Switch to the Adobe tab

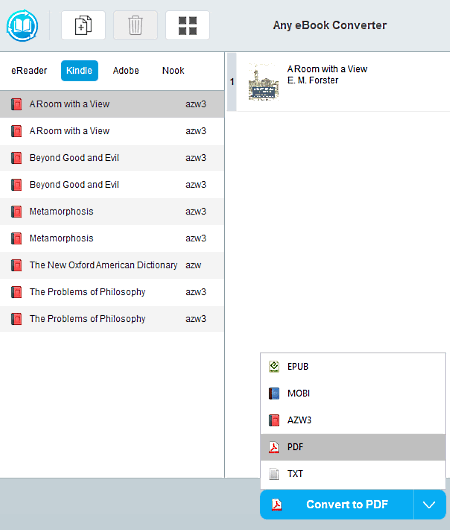pos(126,71)
